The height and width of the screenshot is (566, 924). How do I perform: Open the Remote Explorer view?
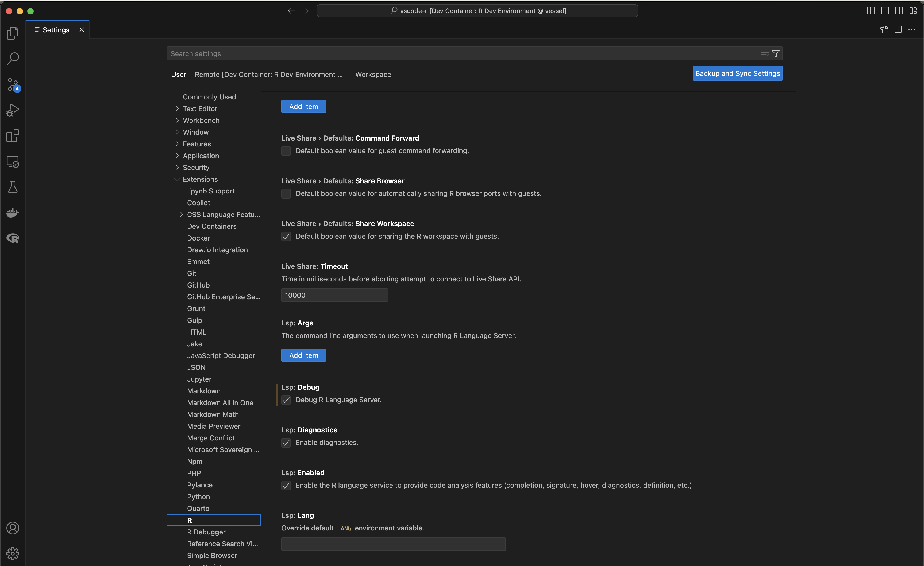pyautogui.click(x=13, y=162)
